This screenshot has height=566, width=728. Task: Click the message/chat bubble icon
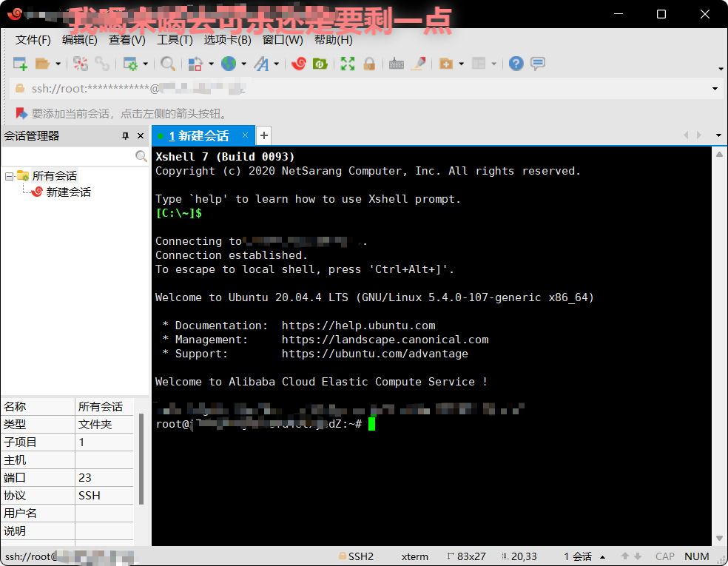(x=538, y=64)
